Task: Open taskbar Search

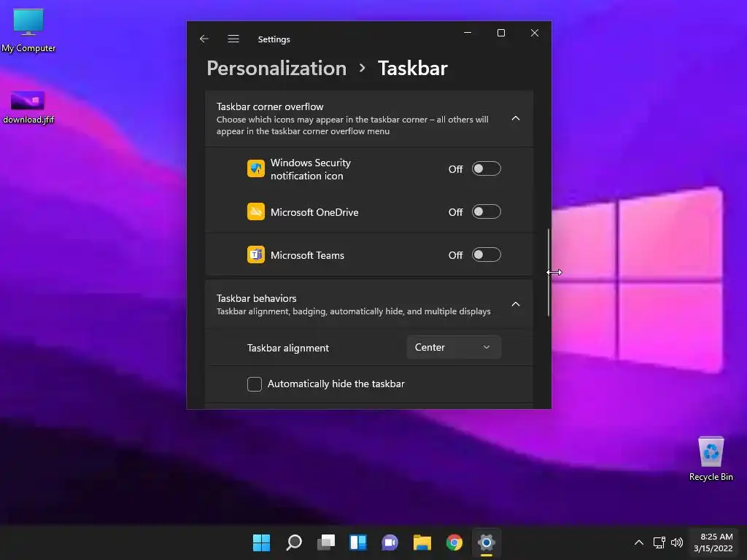Action: (x=294, y=542)
